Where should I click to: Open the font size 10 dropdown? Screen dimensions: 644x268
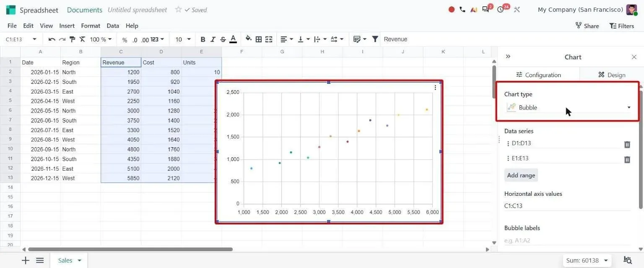pos(183,39)
